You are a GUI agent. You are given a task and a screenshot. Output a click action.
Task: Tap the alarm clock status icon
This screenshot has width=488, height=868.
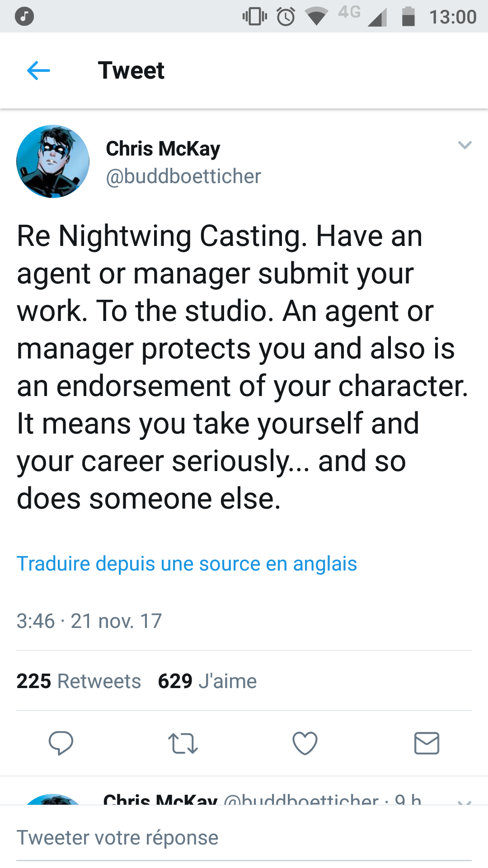pyautogui.click(x=286, y=17)
